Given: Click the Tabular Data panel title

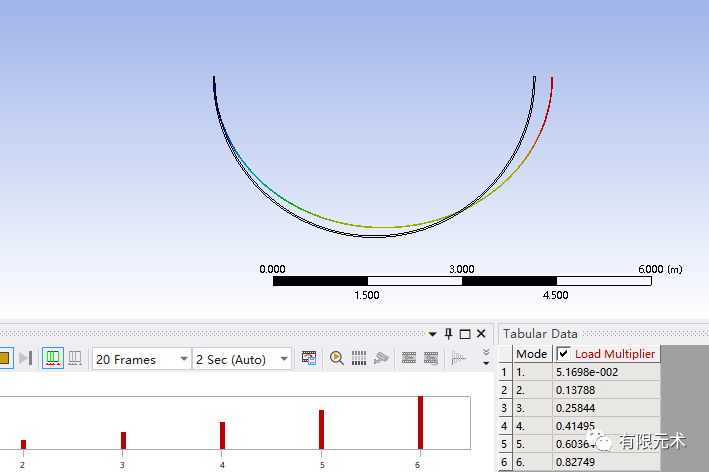Looking at the screenshot, I should click(x=540, y=334).
